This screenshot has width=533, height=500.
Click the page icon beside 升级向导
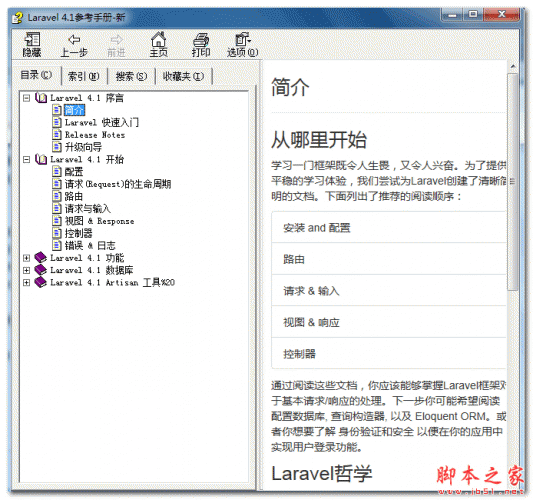(x=57, y=147)
